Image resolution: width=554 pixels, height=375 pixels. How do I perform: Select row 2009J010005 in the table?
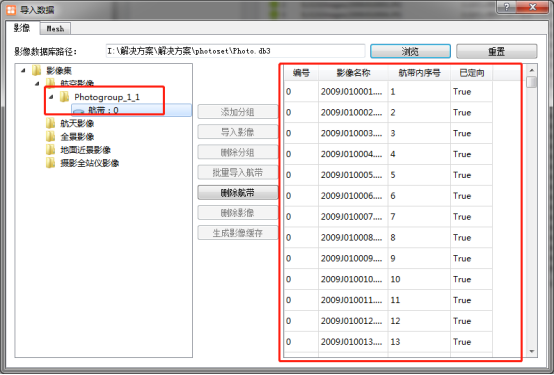point(388,175)
